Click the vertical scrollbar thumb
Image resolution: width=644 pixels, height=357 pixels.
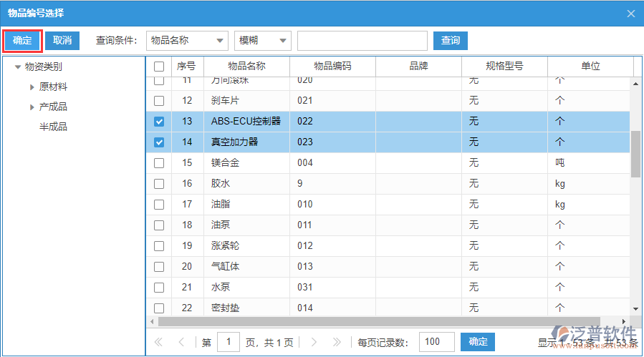(x=636, y=155)
